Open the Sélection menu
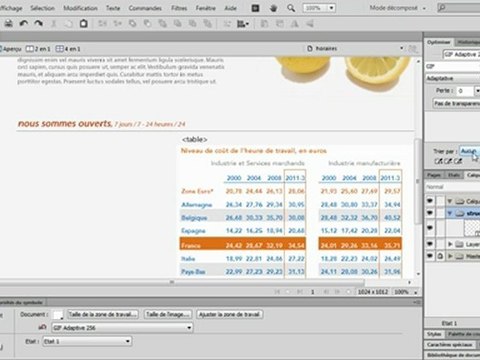480x360 pixels. [x=42, y=8]
